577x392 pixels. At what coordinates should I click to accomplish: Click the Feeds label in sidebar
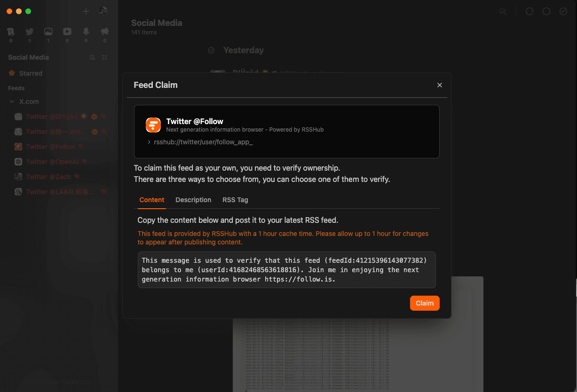(x=16, y=88)
